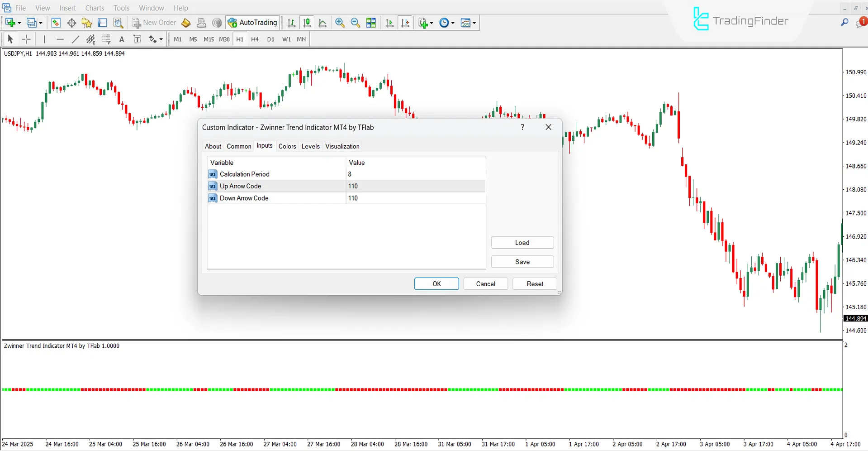Click the Load button
This screenshot has height=451, width=868.
click(522, 242)
